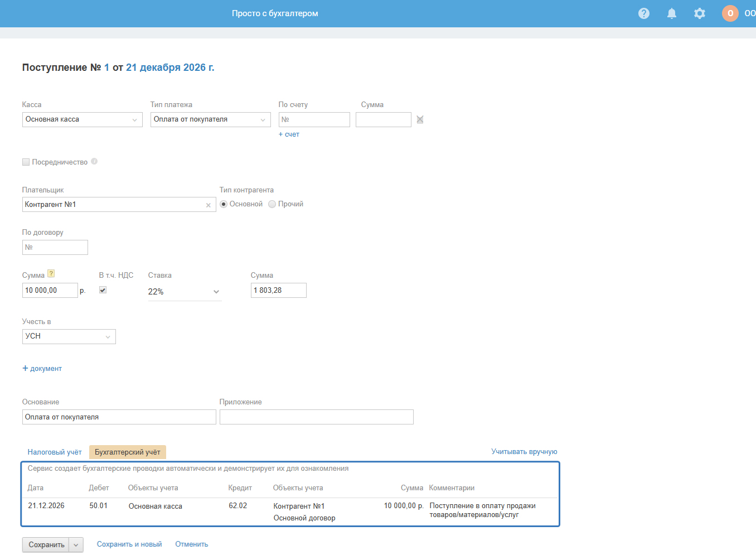Screen dimensions: 756x555
Task: Switch to the Налоговый учёт tab
Action: [x=55, y=452]
